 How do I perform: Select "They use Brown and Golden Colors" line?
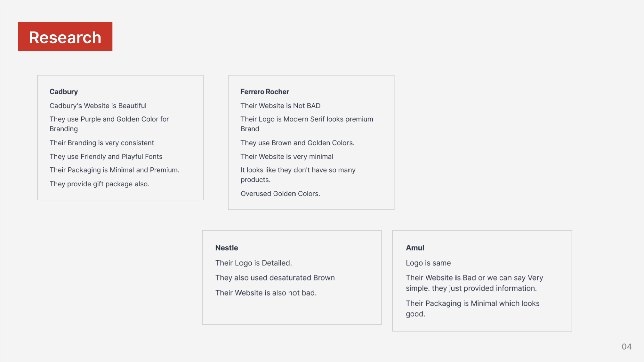coord(297,143)
